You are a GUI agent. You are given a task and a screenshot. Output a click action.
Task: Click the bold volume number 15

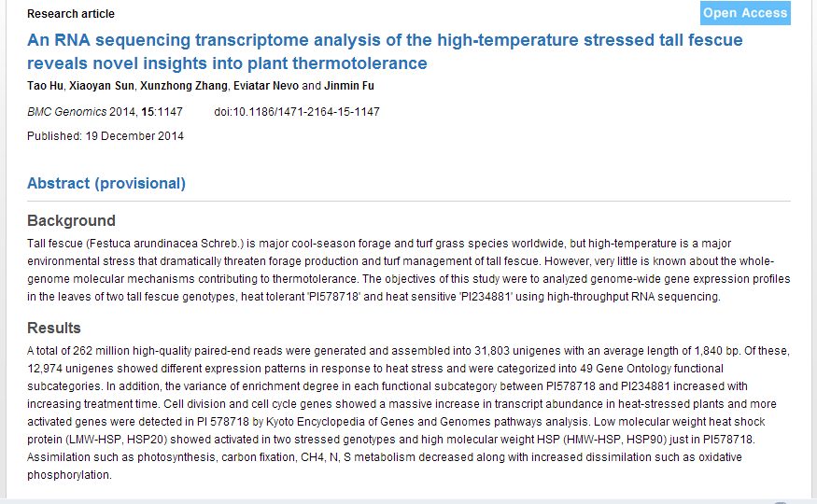(148, 112)
